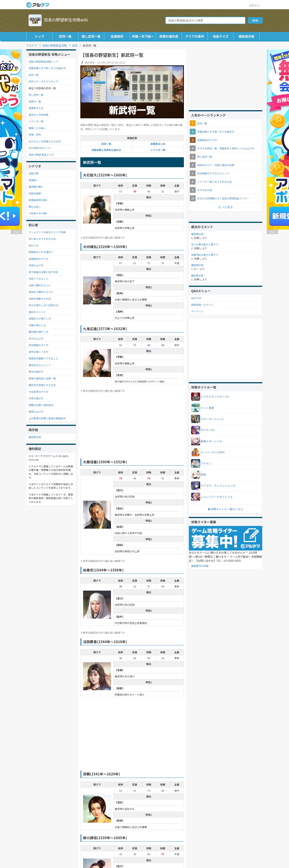This screenshot has width=289, height=868.
Task: Open the アナデン game icon
Action: [x=195, y=463]
